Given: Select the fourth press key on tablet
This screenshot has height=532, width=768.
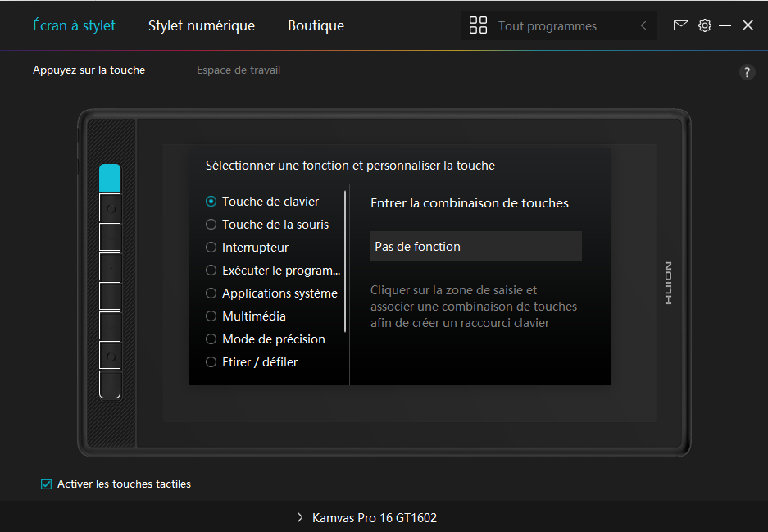Looking at the screenshot, I should pyautogui.click(x=110, y=266).
